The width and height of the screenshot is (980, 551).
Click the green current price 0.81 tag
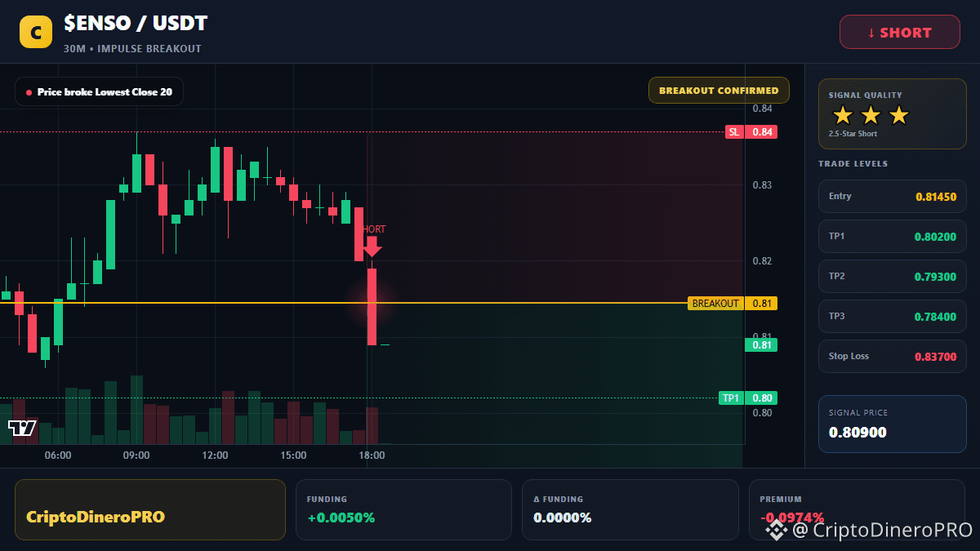coord(761,345)
